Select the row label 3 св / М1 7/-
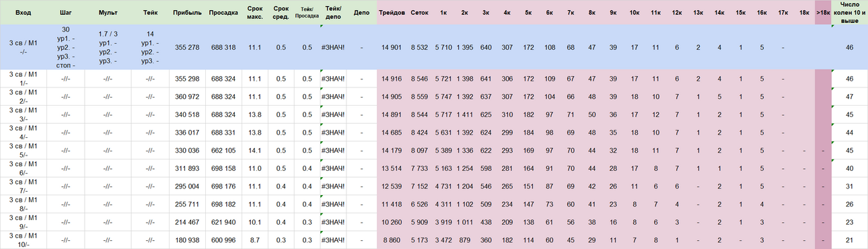This screenshot has height=249, width=868. [23, 186]
